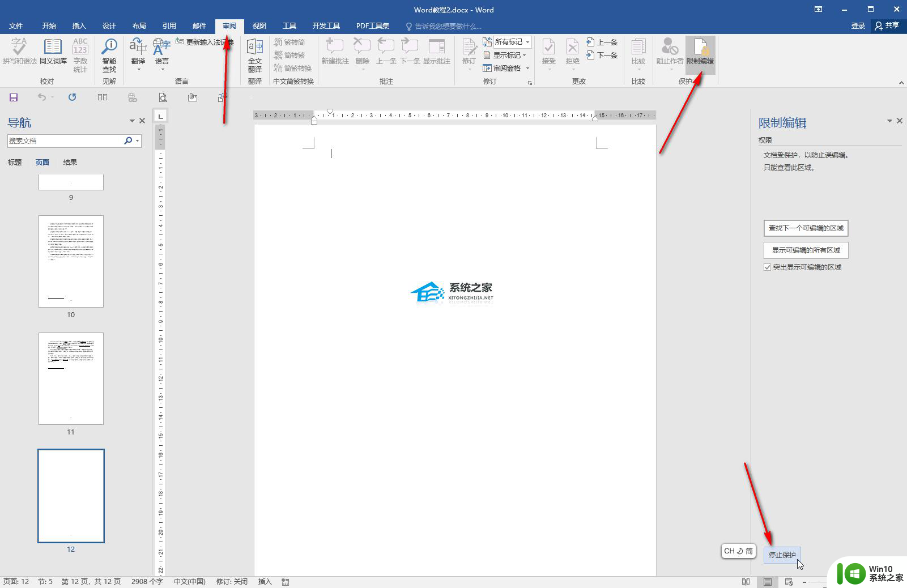The width and height of the screenshot is (907, 588).
Task: Open the PDF工具集 tab
Action: [373, 26]
